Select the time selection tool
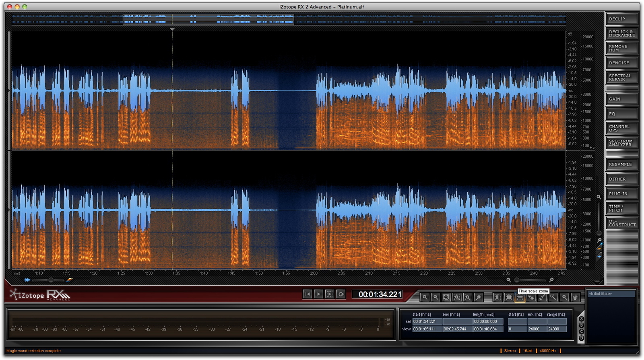Image resolution: width=644 pixels, height=360 pixels. (x=498, y=297)
